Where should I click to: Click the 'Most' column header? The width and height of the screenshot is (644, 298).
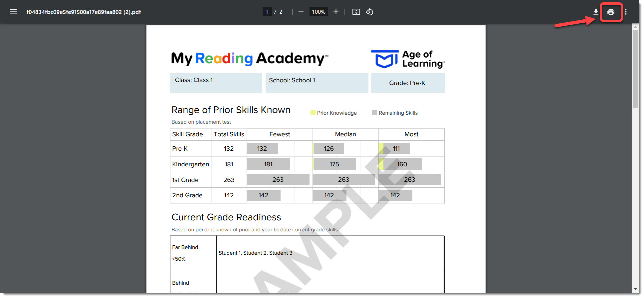tap(411, 134)
